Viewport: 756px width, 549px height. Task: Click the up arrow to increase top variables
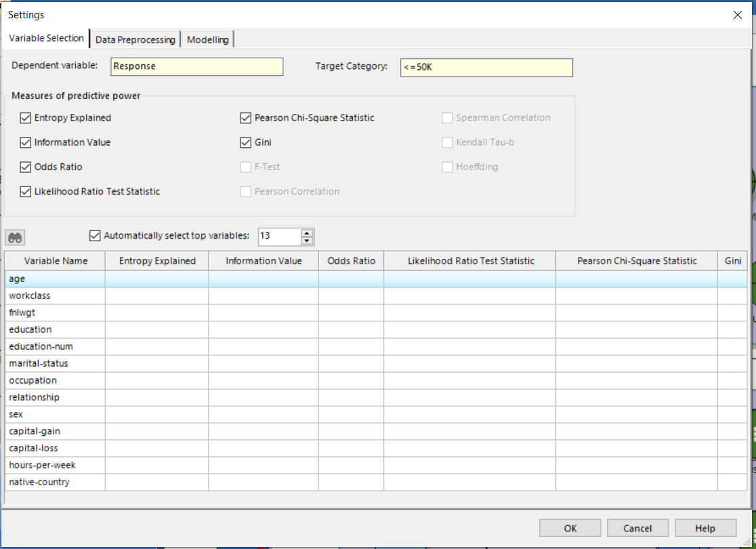pyautogui.click(x=306, y=232)
